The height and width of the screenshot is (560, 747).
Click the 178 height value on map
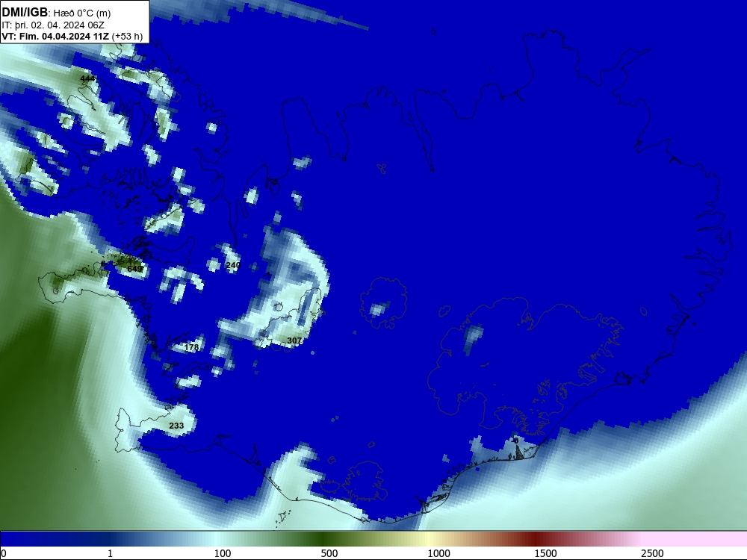point(191,347)
